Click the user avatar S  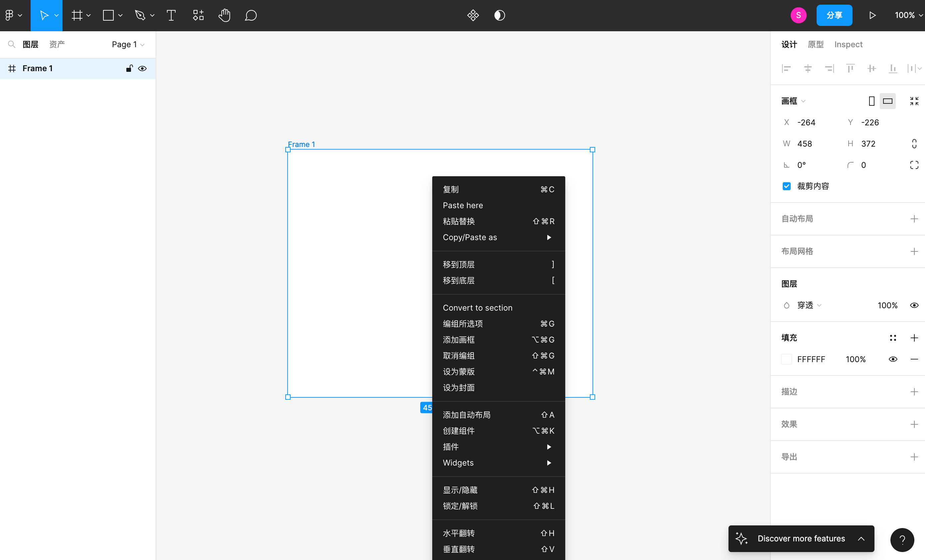[798, 15]
